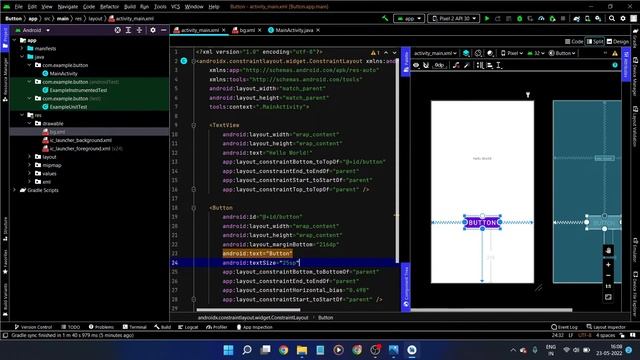
Task: Click the pan hand tool on design surface
Action: [x=608, y=251]
